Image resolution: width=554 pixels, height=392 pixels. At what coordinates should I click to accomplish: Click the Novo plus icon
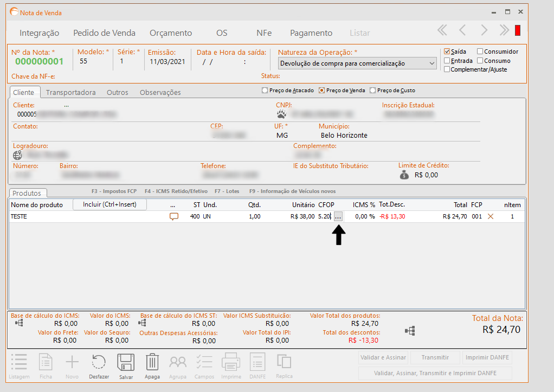pos(72,362)
